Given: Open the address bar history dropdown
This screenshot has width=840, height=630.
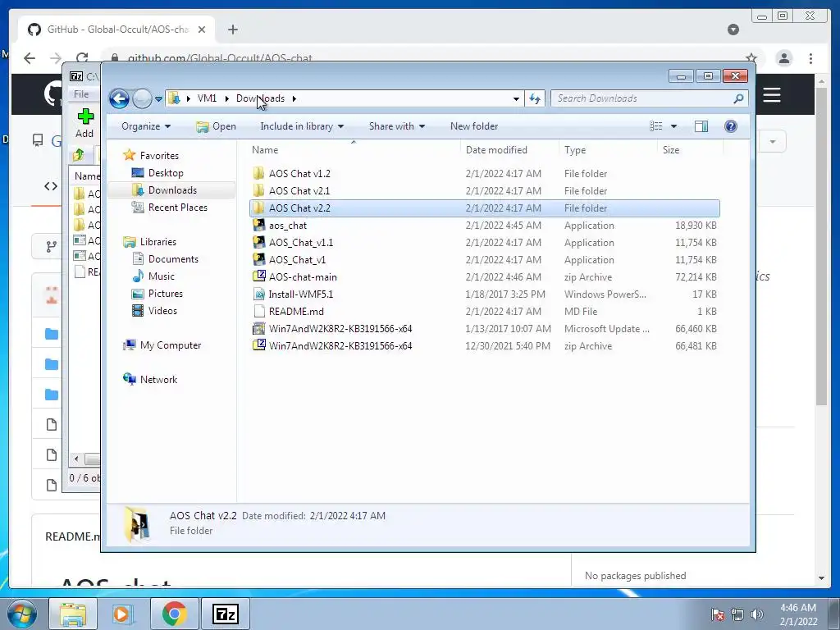Looking at the screenshot, I should [516, 98].
